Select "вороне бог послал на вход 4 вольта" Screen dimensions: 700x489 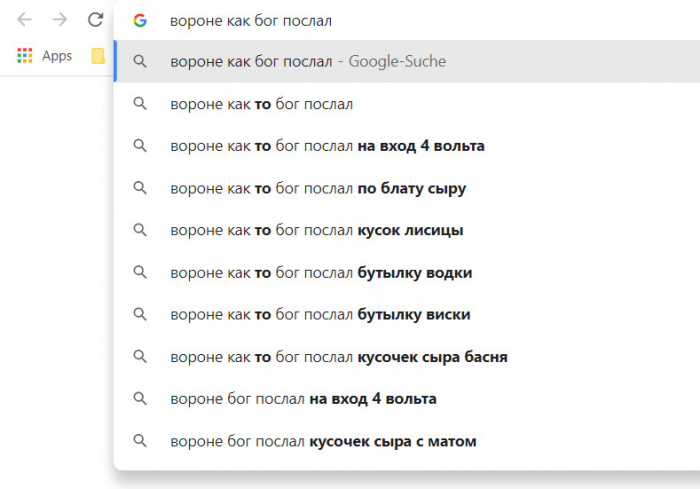coord(303,399)
